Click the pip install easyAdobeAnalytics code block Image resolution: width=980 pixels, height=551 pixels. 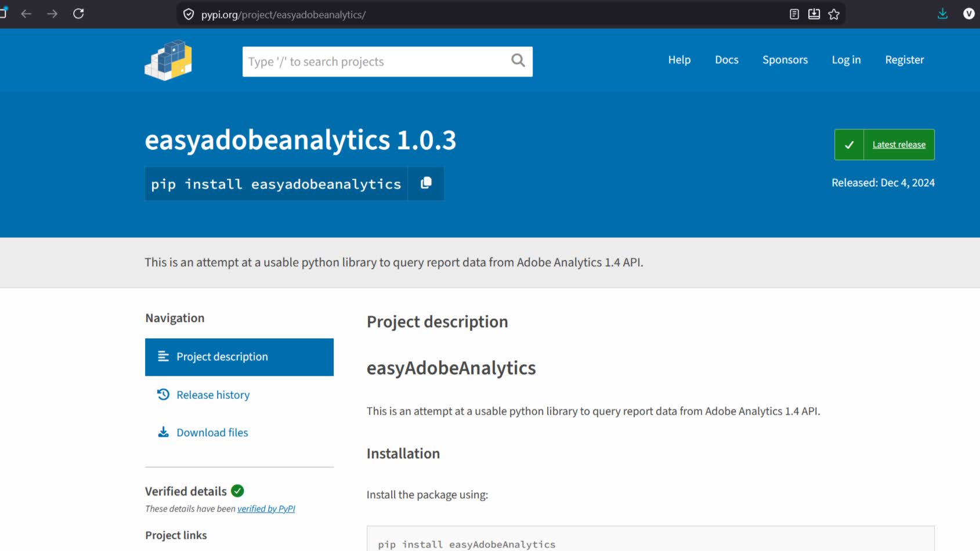[650, 539]
